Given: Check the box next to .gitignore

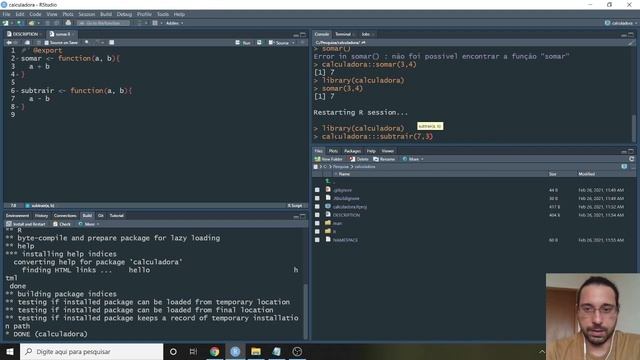Looking at the screenshot, I should pos(317,190).
